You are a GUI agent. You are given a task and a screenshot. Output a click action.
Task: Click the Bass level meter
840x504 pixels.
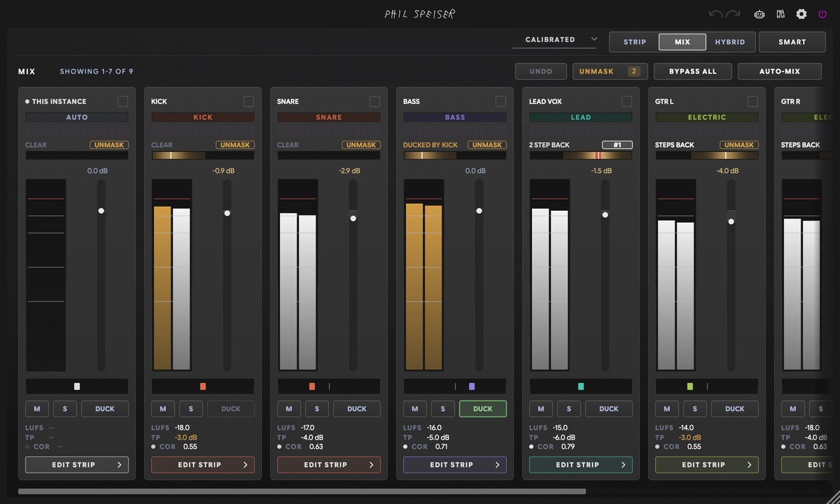click(x=424, y=275)
